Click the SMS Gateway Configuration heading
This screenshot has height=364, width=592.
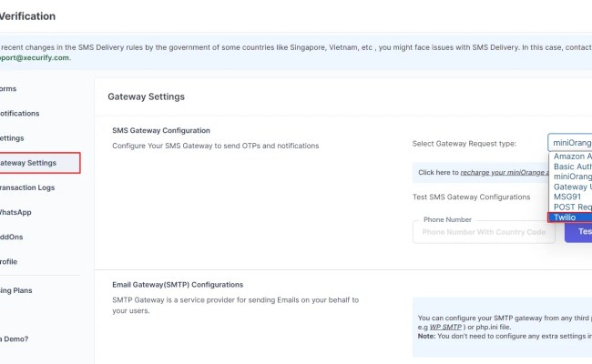[x=161, y=130]
